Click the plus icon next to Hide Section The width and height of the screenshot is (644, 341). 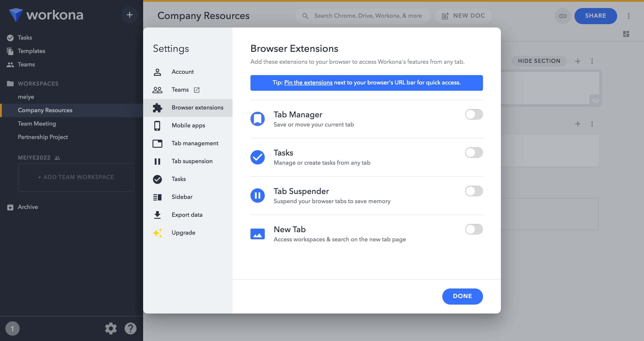click(x=578, y=61)
